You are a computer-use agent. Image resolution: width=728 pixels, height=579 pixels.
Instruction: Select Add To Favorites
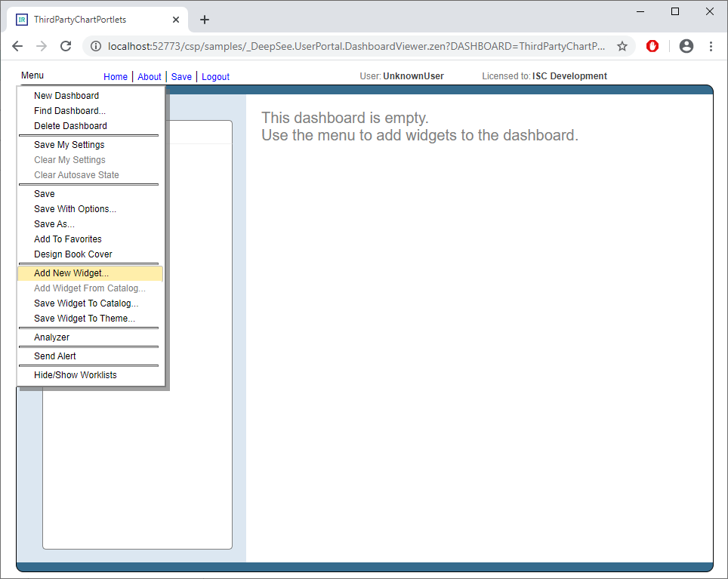pyautogui.click(x=91, y=239)
